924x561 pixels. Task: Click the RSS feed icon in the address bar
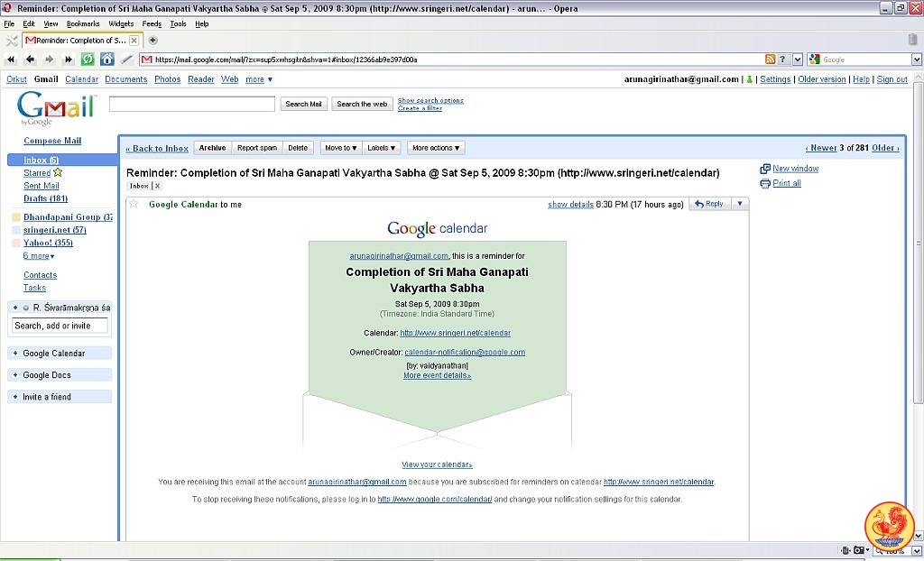(x=771, y=60)
